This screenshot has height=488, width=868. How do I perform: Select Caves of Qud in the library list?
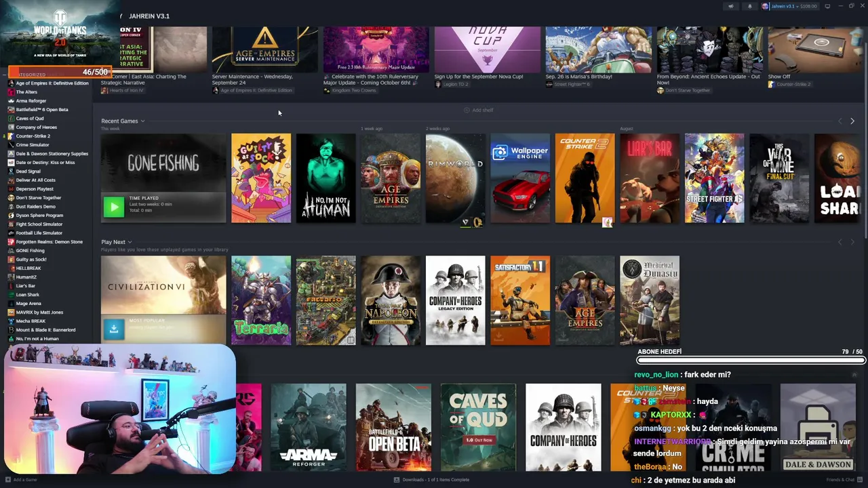pyautogui.click(x=30, y=119)
